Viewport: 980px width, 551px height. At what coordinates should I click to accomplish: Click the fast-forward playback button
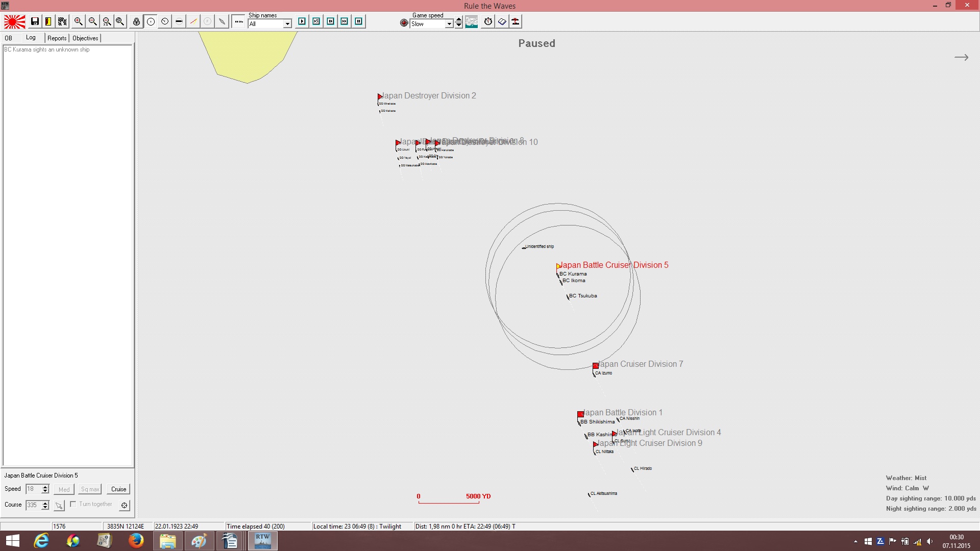tap(345, 21)
